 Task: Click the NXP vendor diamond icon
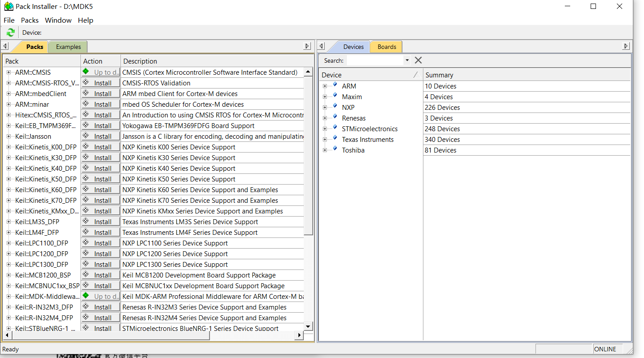coord(334,105)
